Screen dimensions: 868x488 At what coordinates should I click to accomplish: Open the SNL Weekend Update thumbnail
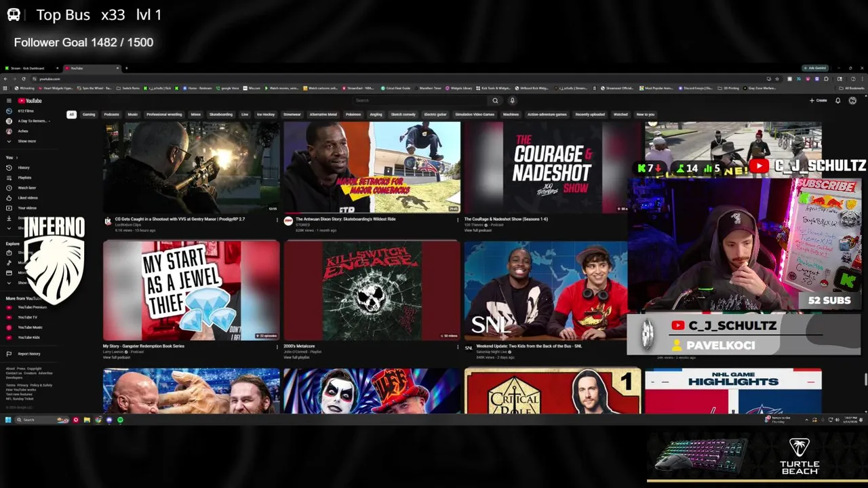(545, 290)
